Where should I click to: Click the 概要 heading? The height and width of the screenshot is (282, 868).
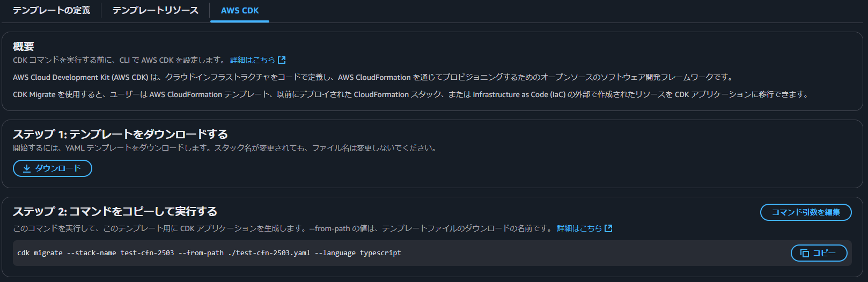pos(24,47)
